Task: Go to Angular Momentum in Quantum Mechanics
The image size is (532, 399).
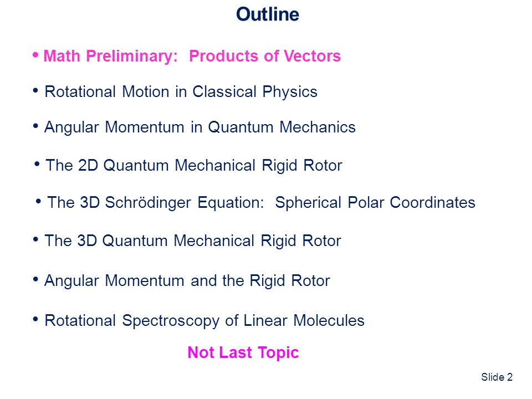Action: pos(200,127)
